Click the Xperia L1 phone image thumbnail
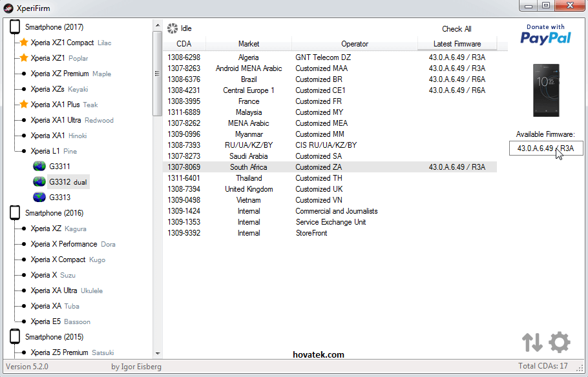 (x=546, y=90)
